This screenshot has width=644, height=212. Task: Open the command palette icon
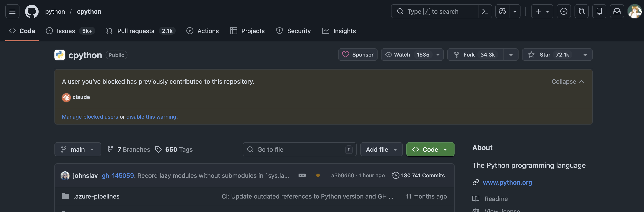[485, 11]
